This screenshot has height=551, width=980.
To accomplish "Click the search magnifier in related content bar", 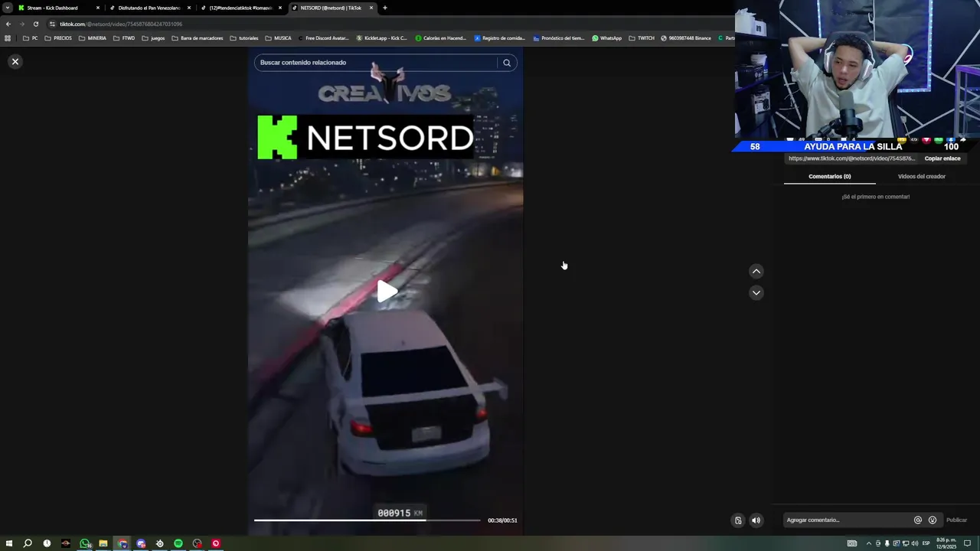I will (x=507, y=63).
